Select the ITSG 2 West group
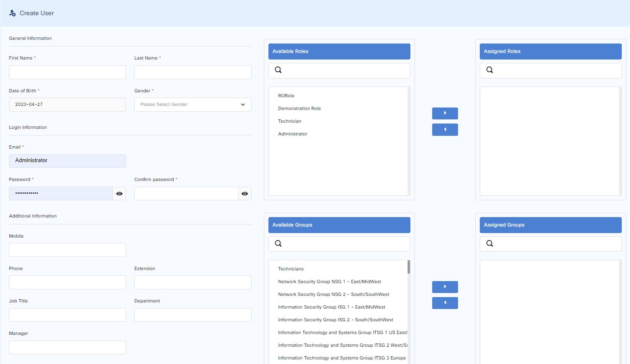 pyautogui.click(x=343, y=345)
